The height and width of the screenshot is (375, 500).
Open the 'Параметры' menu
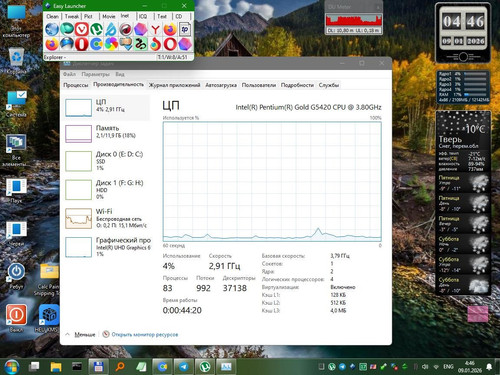[x=95, y=74]
